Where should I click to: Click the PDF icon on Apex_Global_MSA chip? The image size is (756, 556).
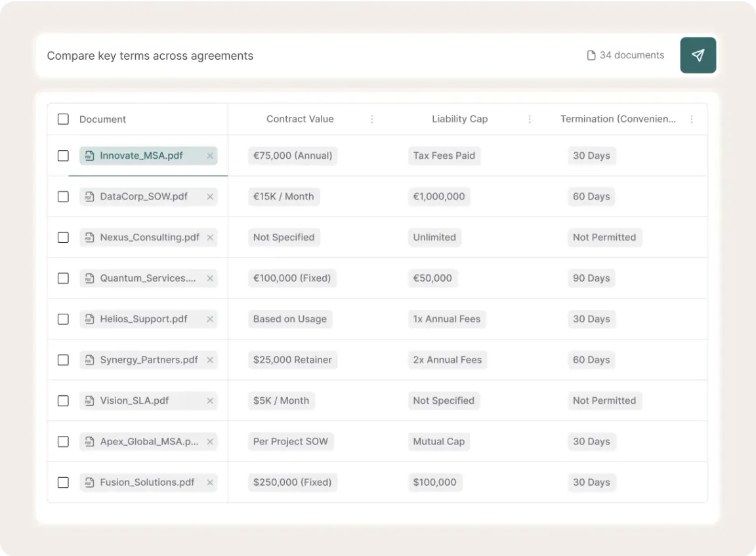[x=89, y=441]
